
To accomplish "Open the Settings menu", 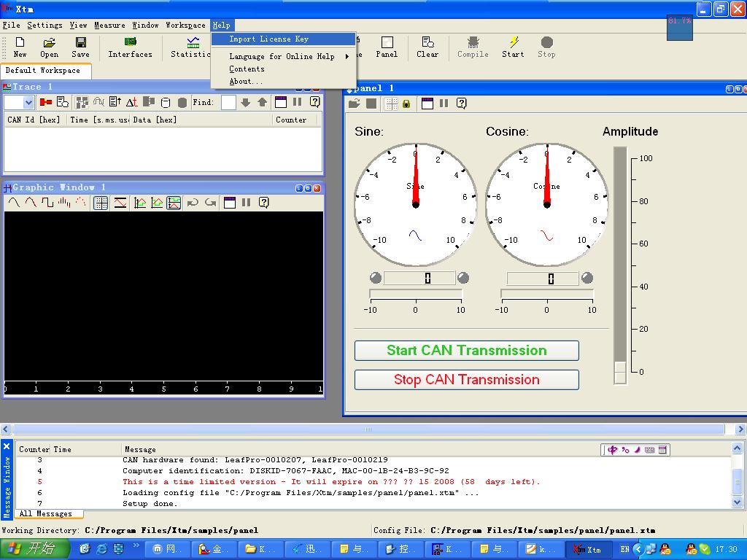I will [x=44, y=26].
